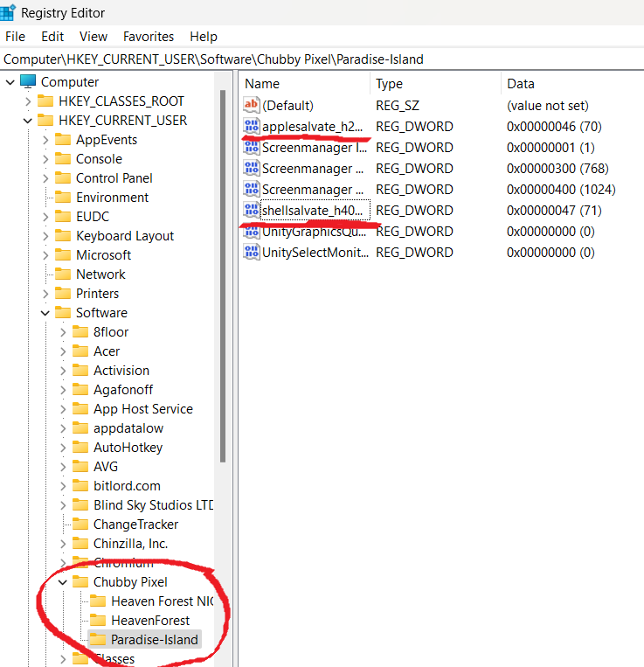644x667 pixels.
Task: Expand the Console key chevron
Action: [45, 159]
